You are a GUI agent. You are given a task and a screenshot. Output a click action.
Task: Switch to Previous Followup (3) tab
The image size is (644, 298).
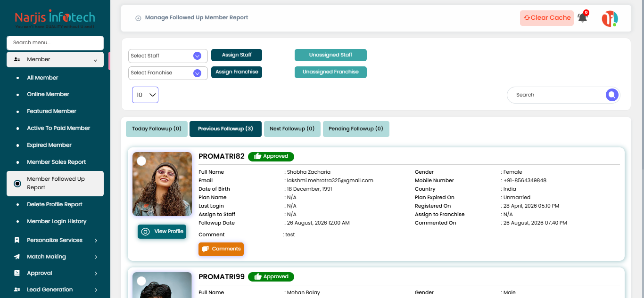(225, 129)
